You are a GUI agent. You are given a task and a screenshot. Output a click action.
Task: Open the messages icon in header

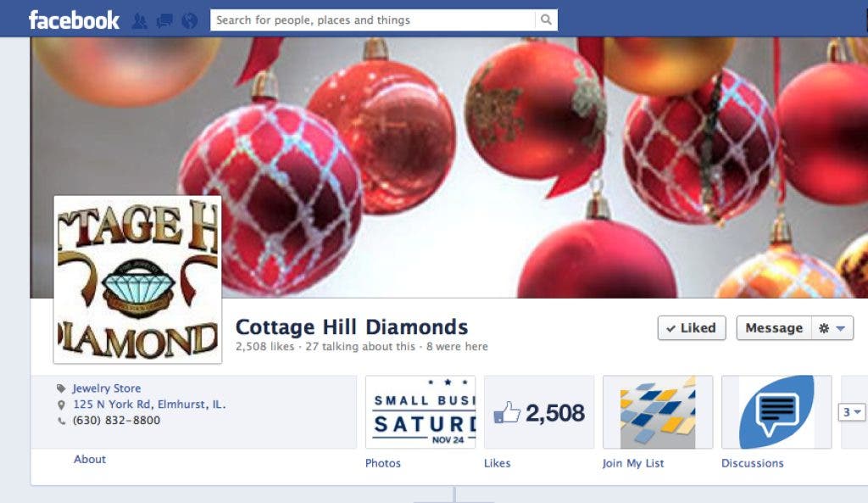(164, 21)
